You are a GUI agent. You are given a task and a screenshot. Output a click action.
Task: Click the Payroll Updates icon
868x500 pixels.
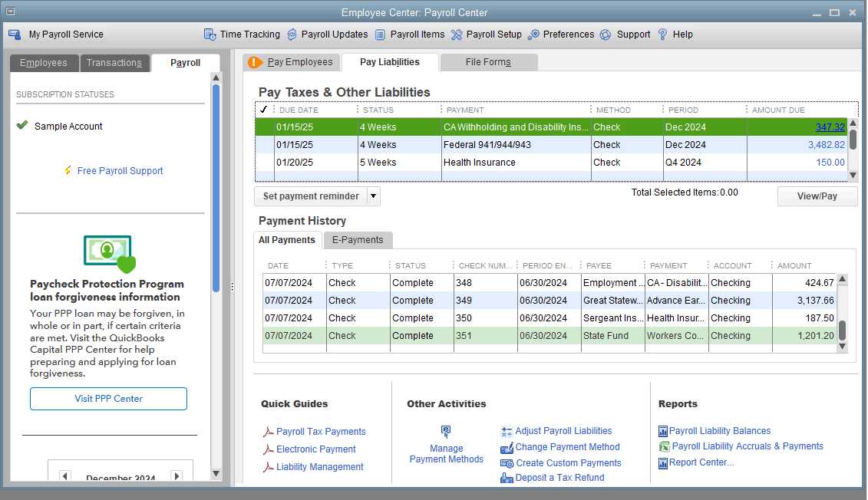pyautogui.click(x=292, y=35)
